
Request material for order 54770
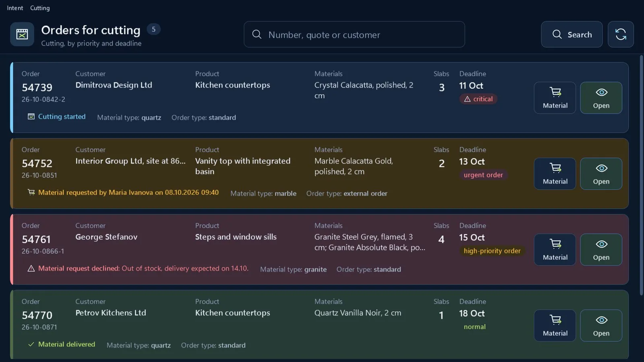(555, 325)
